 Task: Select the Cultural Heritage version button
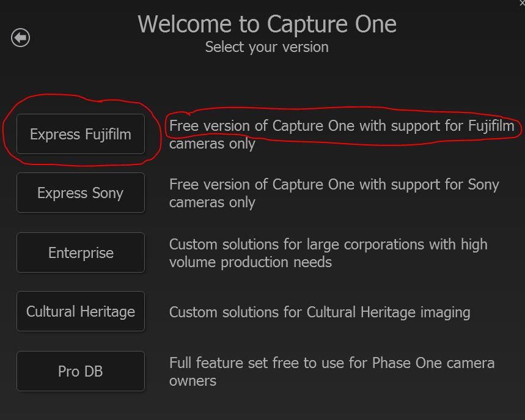(x=81, y=311)
